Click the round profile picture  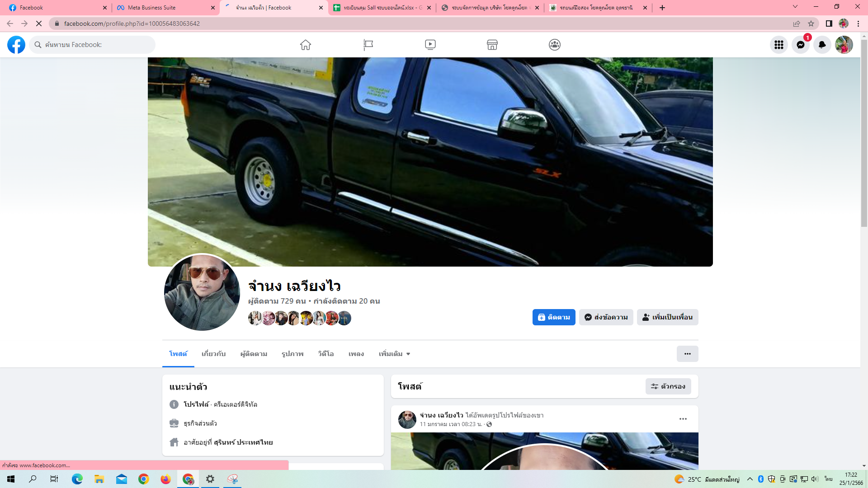[x=202, y=292]
